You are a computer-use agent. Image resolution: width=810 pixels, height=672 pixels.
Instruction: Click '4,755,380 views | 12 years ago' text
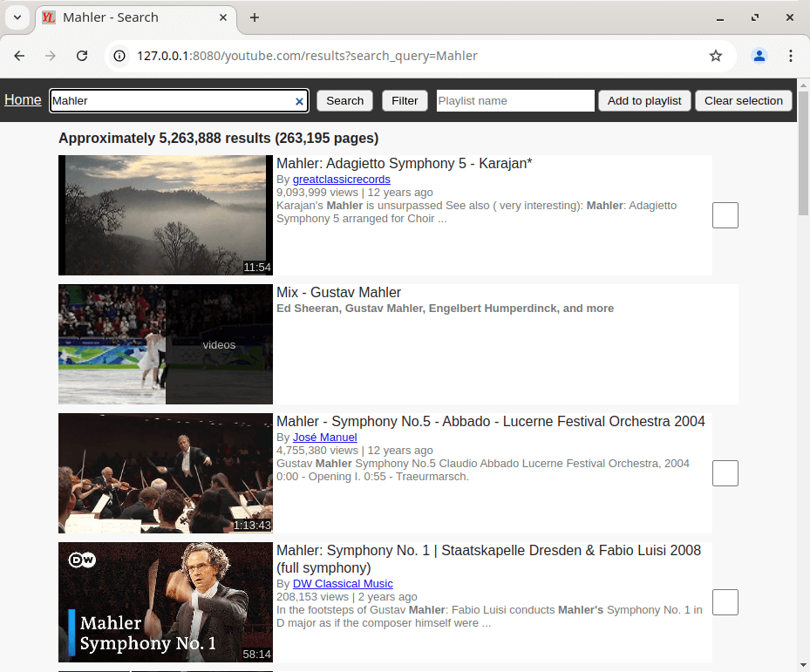[x=354, y=451]
